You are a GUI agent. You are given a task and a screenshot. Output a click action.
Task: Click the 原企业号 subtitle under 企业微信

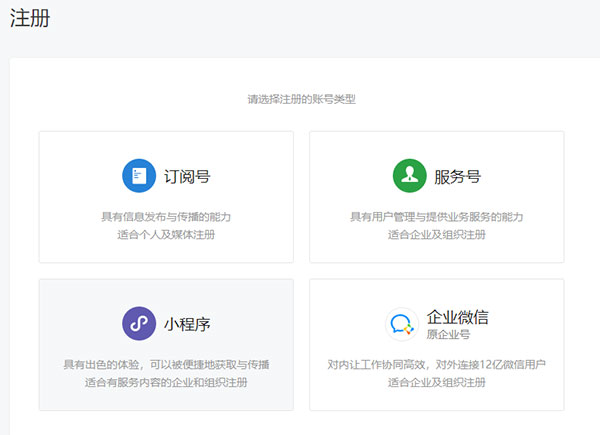coord(447,334)
